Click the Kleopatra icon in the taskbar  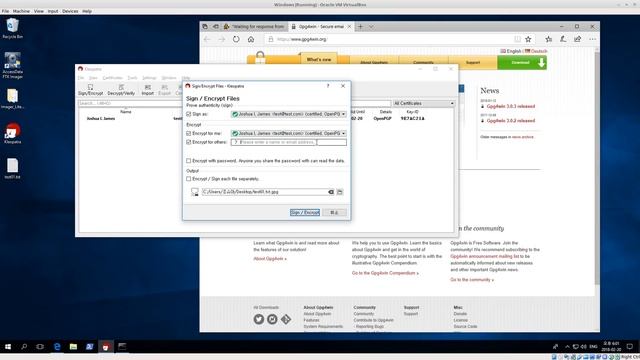tap(106, 347)
